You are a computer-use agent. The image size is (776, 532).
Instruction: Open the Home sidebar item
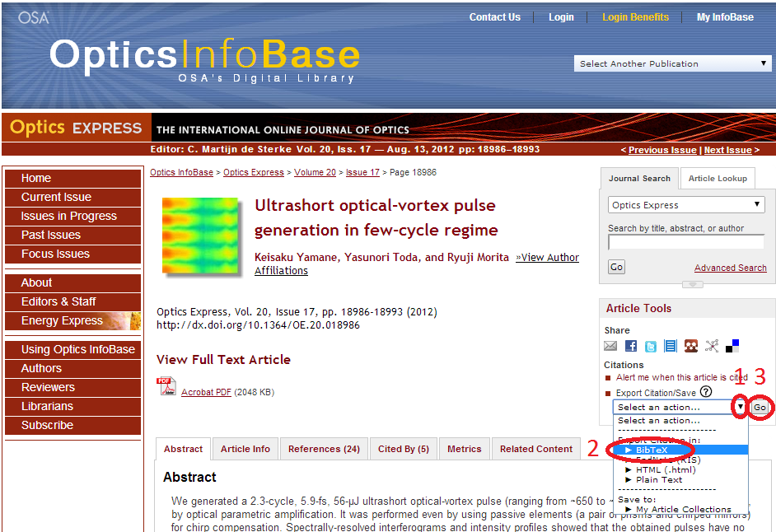tap(73, 178)
